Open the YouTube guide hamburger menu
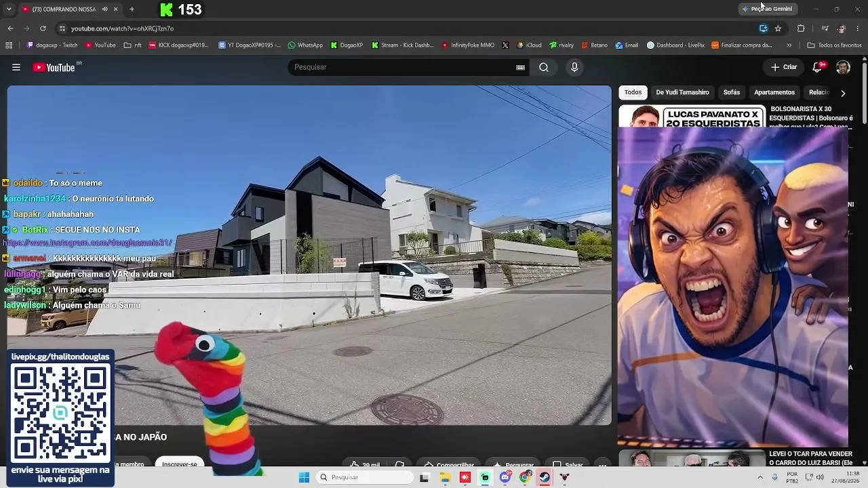The image size is (868, 488). tap(16, 67)
